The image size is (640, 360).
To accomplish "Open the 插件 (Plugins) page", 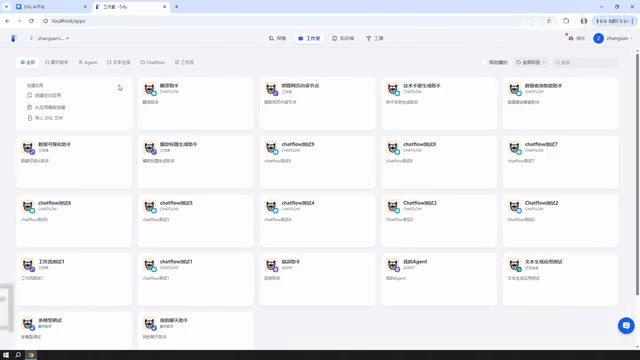I will pos(577,38).
